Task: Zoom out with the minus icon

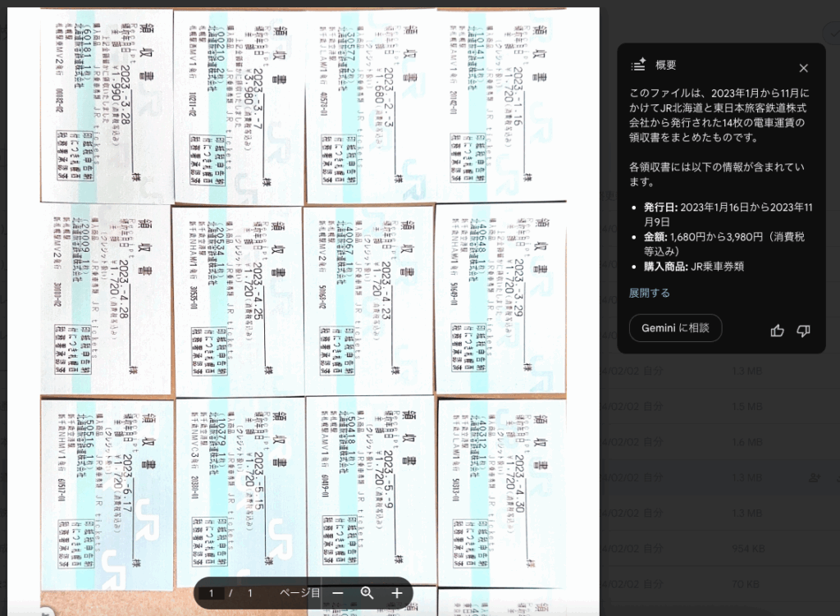Action: coord(338,593)
